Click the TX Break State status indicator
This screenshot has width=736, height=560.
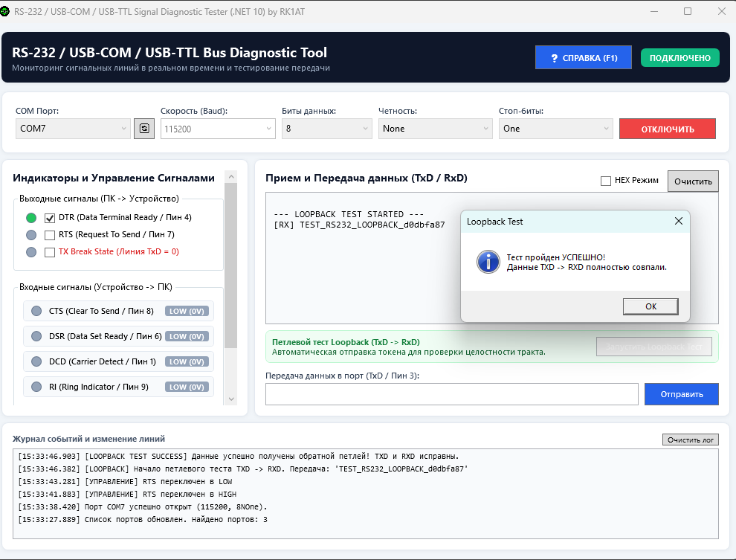(31, 252)
